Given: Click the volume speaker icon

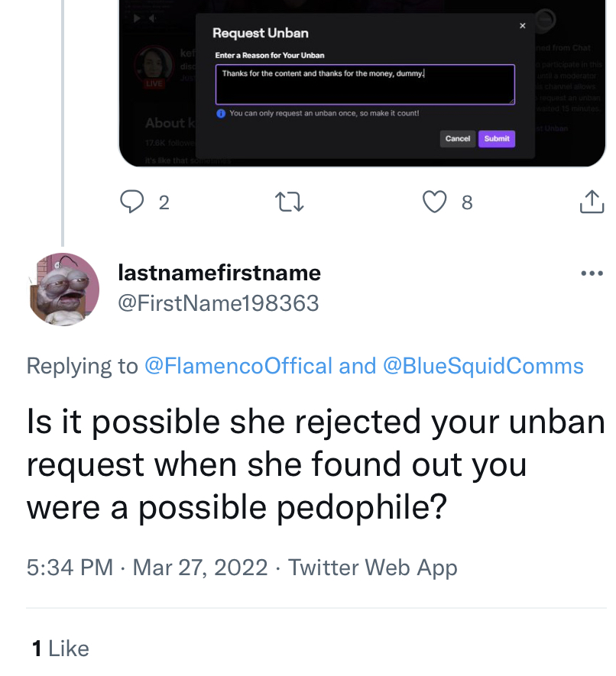Looking at the screenshot, I should (152, 19).
